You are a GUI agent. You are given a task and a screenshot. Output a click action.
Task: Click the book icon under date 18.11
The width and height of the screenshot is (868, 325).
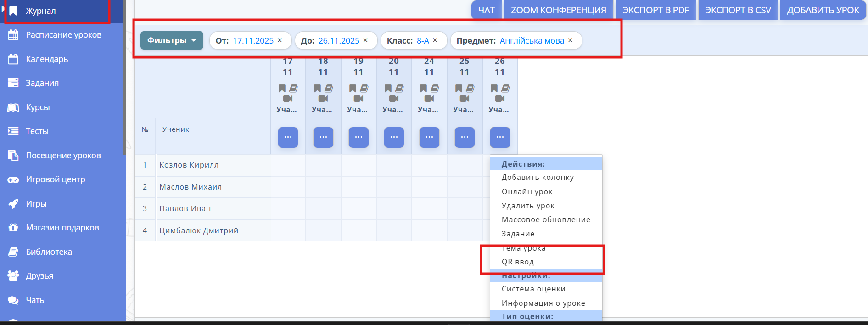[x=329, y=88]
